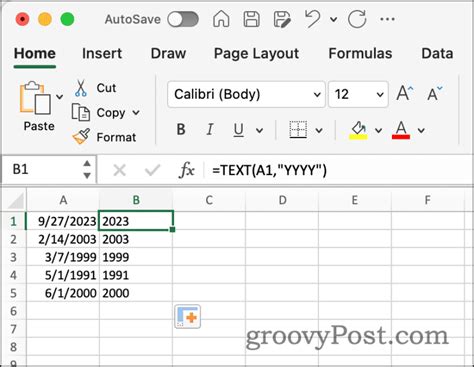This screenshot has width=474, height=367.
Task: Click cell with 2/14/2003
Action: [x=63, y=239]
